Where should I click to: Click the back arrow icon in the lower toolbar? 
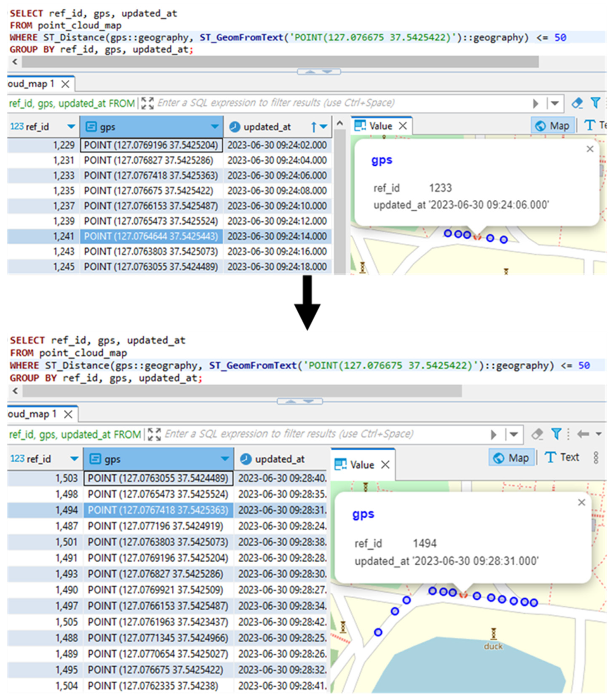tap(583, 434)
